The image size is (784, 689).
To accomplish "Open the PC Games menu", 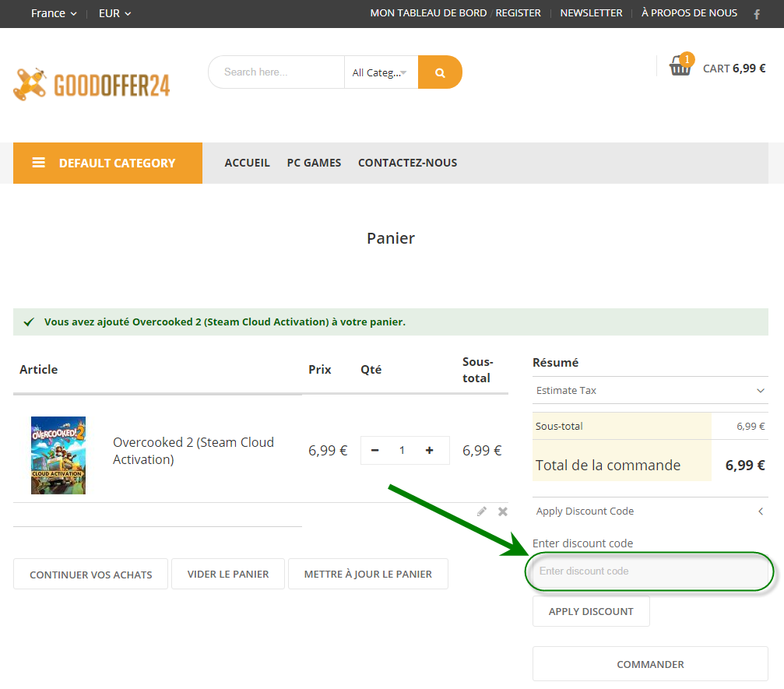I will (x=314, y=163).
